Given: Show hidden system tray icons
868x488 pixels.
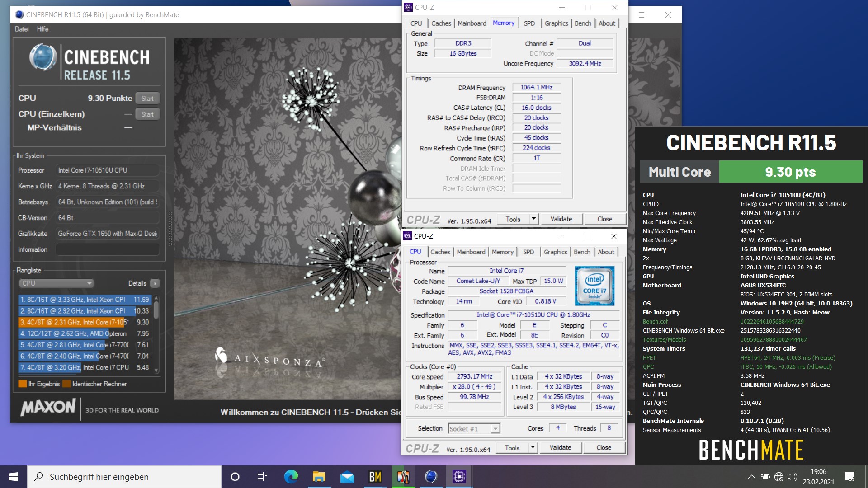Looking at the screenshot, I should click(751, 477).
